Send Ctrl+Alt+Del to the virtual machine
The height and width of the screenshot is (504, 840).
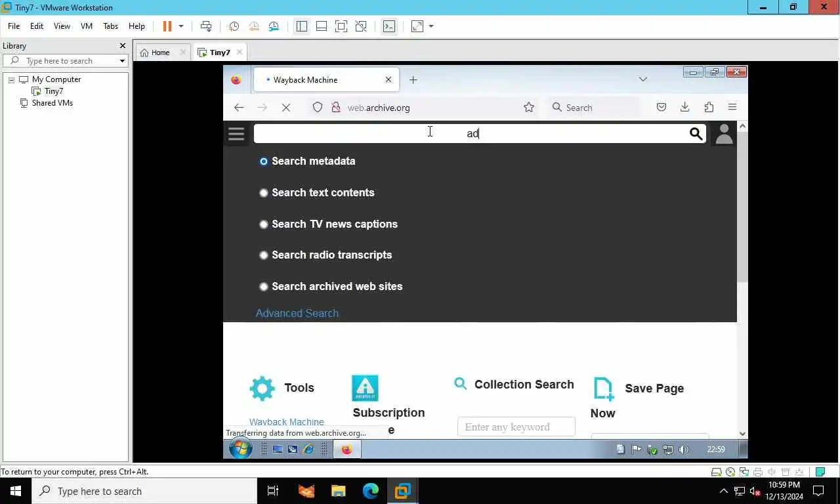tap(206, 26)
